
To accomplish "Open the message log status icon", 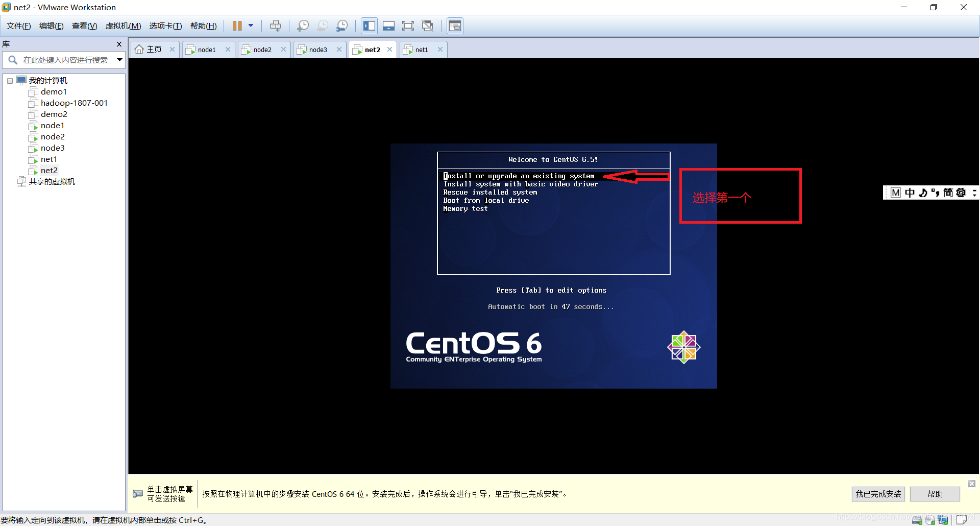I will pos(962,520).
